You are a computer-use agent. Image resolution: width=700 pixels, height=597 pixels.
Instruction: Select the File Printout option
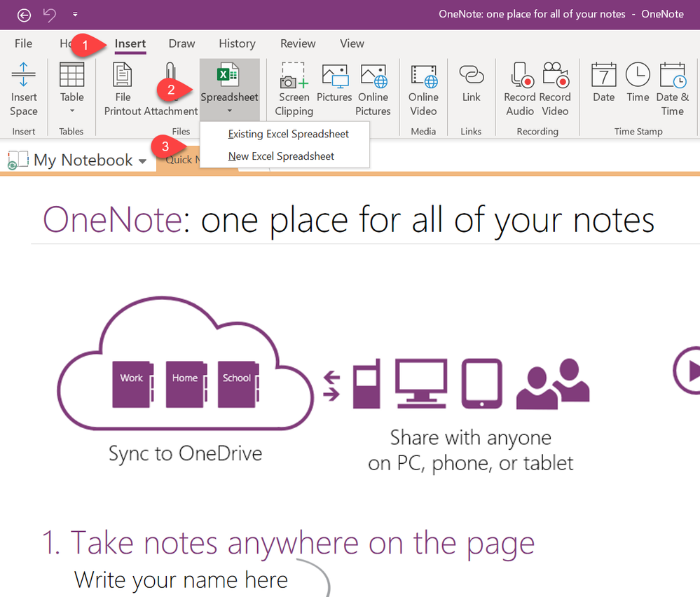coord(122,88)
